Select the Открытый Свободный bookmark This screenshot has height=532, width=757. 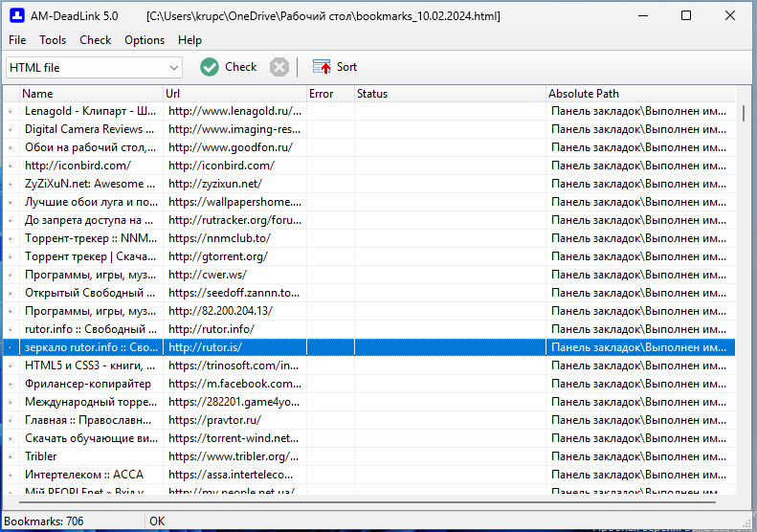368,293
